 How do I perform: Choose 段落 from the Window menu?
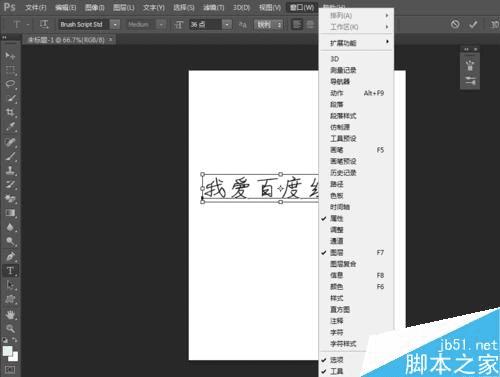(357, 104)
